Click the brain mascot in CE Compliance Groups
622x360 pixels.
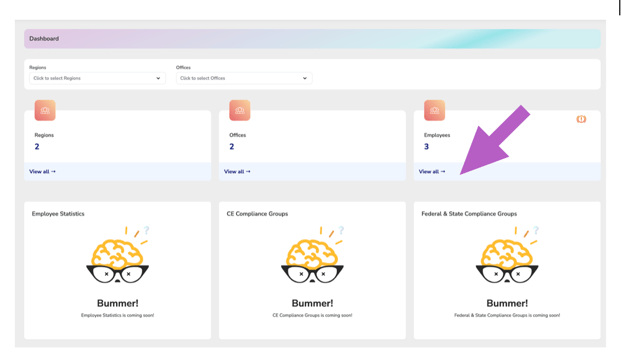click(x=312, y=255)
